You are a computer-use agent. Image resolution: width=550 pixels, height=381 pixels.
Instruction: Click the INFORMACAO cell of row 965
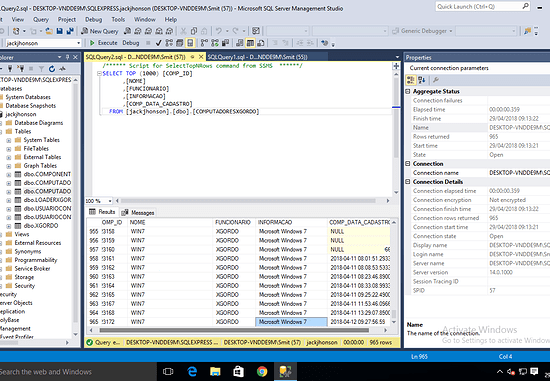(291, 322)
